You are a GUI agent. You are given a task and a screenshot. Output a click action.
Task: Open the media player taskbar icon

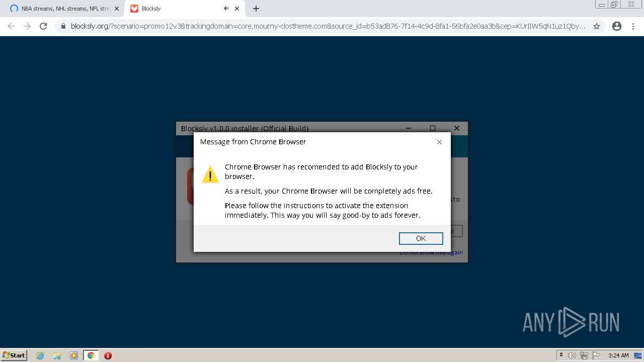tap(74, 355)
